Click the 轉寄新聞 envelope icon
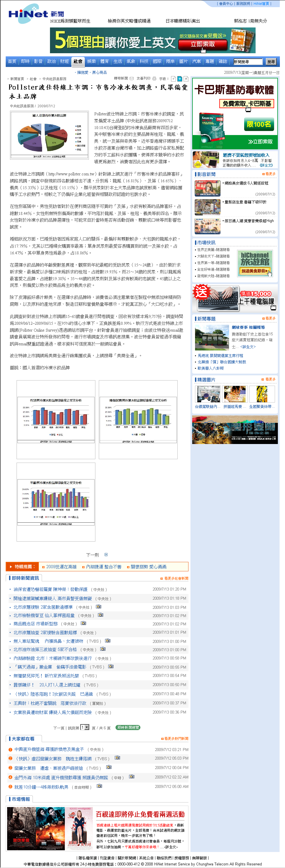The width and height of the screenshot is (285, 868). point(132,78)
